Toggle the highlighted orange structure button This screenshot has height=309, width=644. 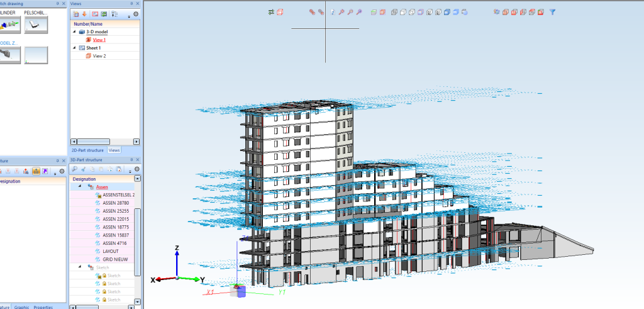(x=36, y=171)
